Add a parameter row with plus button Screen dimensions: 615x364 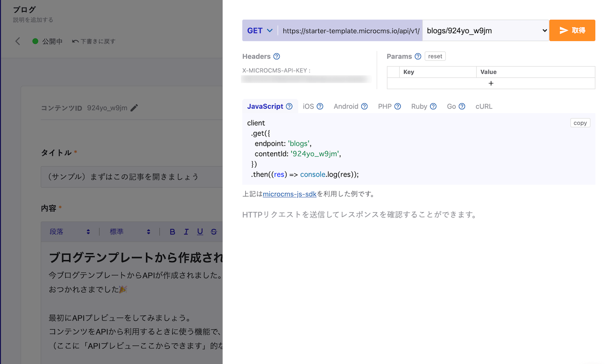pyautogui.click(x=491, y=83)
